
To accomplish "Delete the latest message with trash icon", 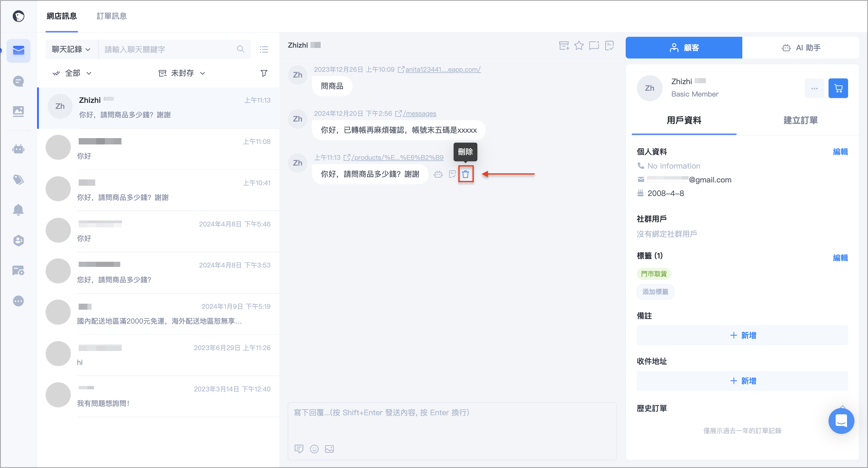I will click(x=466, y=174).
